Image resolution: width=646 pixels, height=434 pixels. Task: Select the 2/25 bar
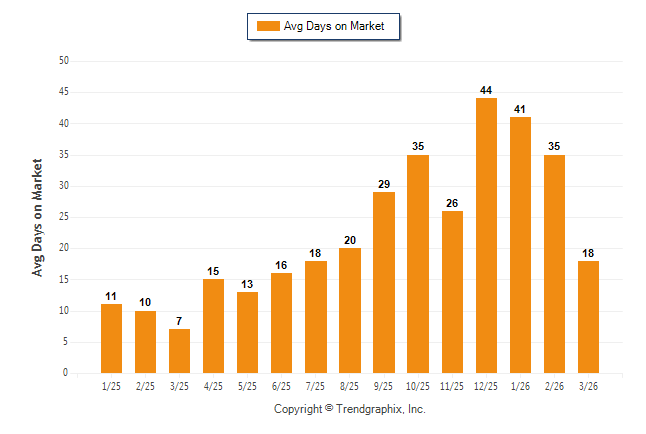tap(146, 341)
